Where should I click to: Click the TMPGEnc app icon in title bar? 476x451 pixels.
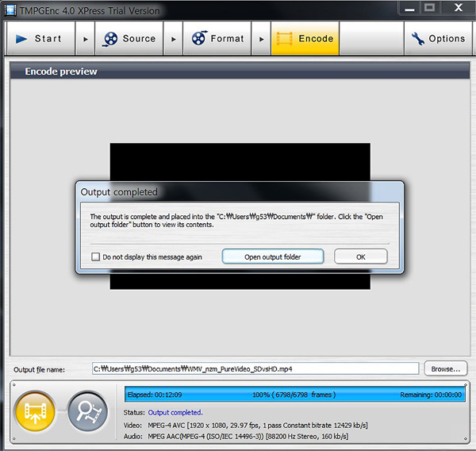click(x=10, y=10)
